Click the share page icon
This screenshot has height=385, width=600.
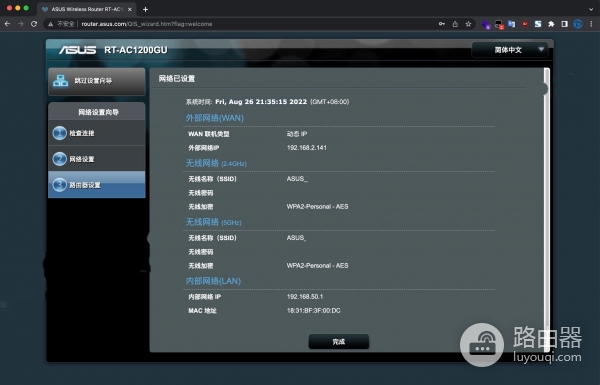tap(455, 24)
